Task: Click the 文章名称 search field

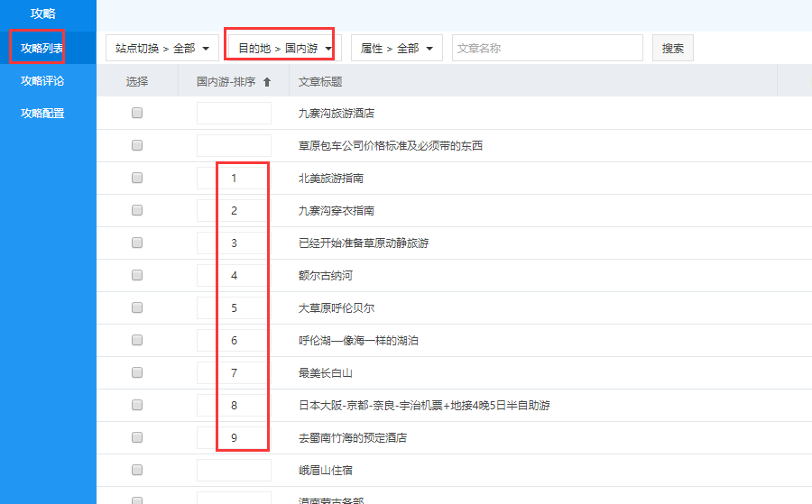Action: click(x=547, y=49)
